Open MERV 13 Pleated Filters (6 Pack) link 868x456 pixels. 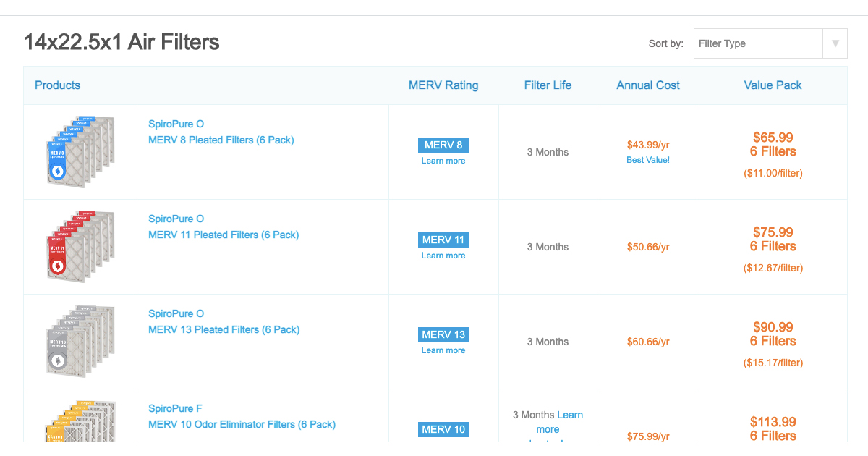(224, 329)
